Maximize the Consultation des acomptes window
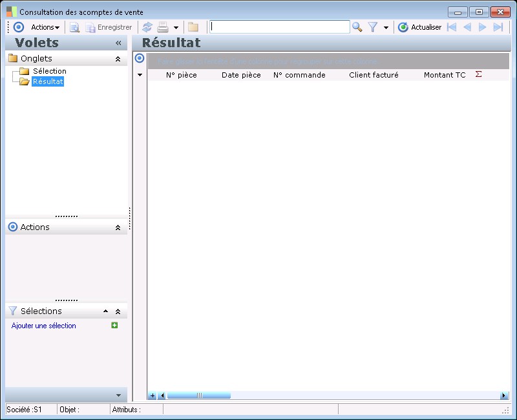The width and height of the screenshot is (517, 420). (479, 12)
